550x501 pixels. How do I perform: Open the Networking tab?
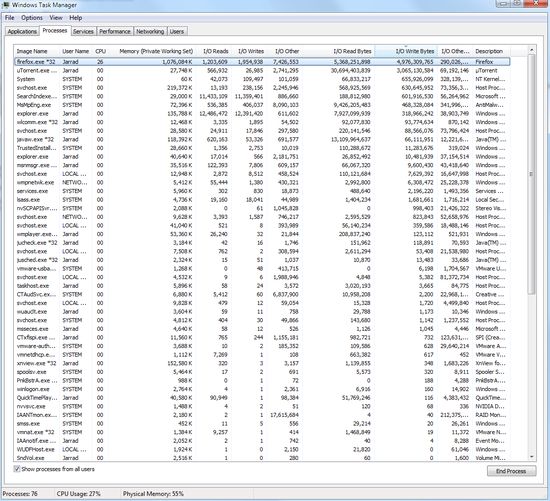pyautogui.click(x=150, y=31)
